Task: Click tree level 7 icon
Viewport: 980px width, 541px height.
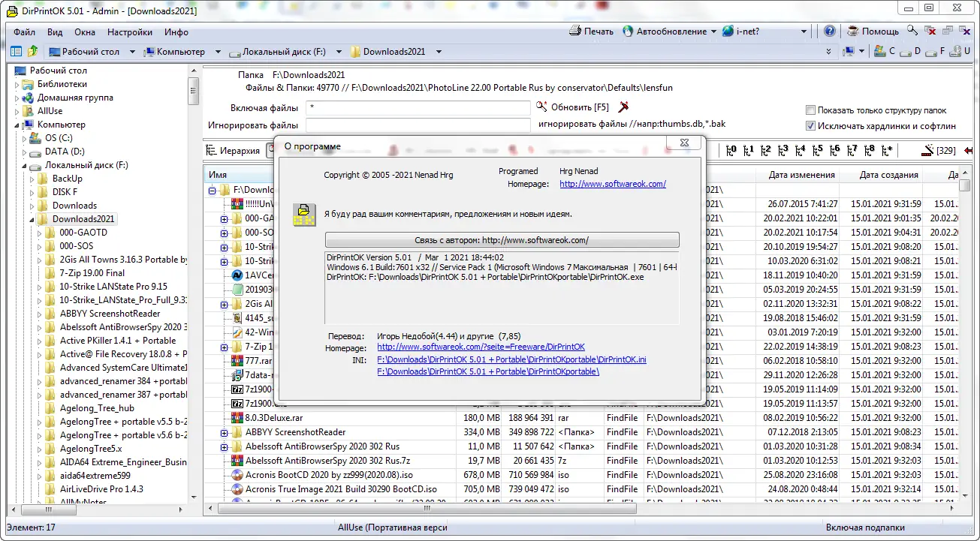Action: [x=852, y=150]
